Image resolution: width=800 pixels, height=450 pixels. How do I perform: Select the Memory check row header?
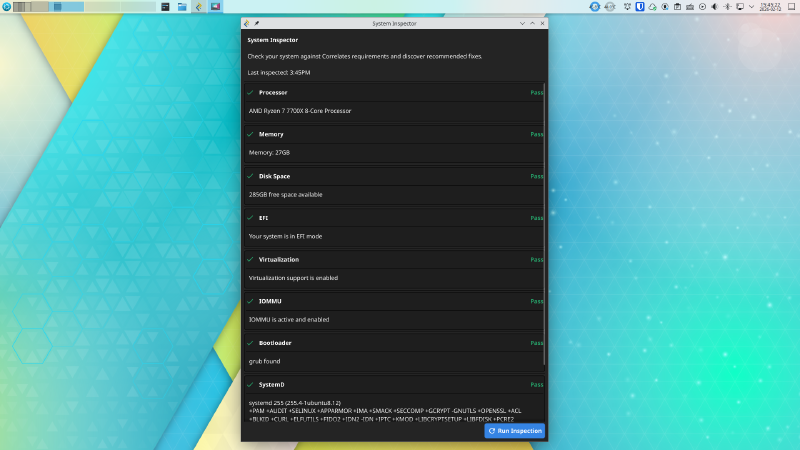tap(271, 134)
